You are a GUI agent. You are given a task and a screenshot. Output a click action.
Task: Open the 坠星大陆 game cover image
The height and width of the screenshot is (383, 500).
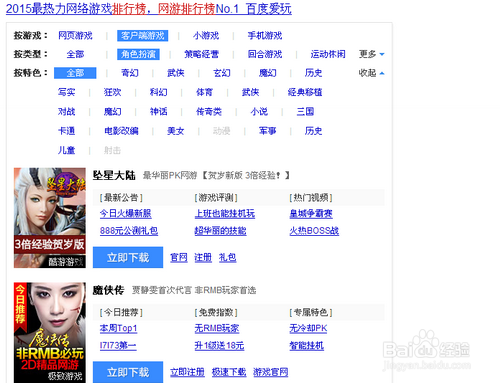(50, 218)
